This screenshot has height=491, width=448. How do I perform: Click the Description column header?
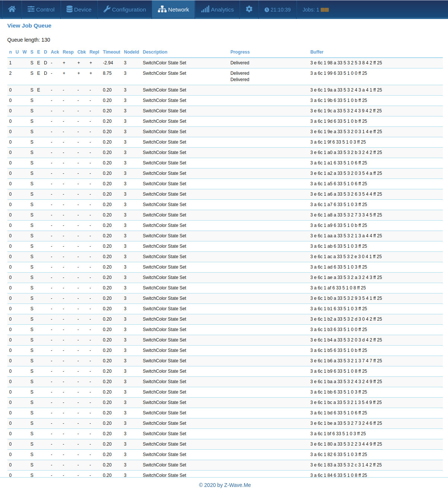(x=155, y=52)
